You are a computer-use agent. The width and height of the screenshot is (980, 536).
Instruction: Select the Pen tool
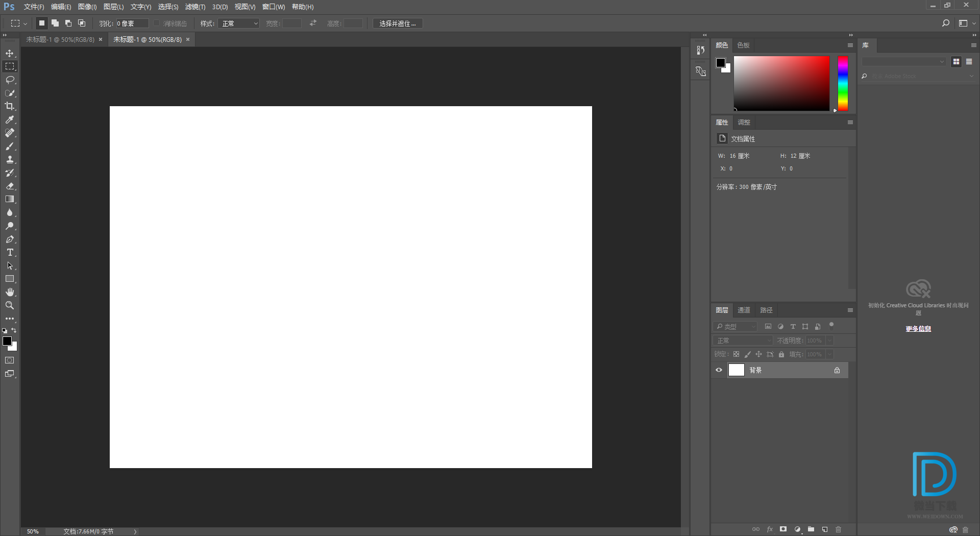10,239
